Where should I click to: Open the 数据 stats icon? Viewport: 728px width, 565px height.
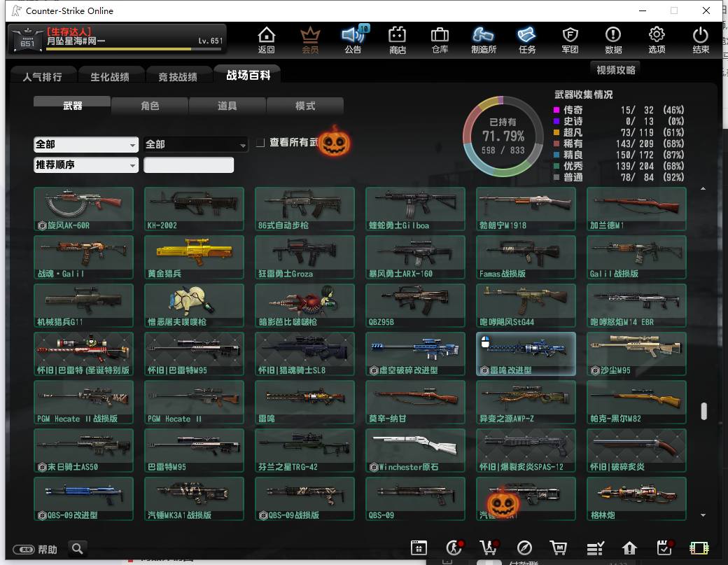[x=613, y=40]
